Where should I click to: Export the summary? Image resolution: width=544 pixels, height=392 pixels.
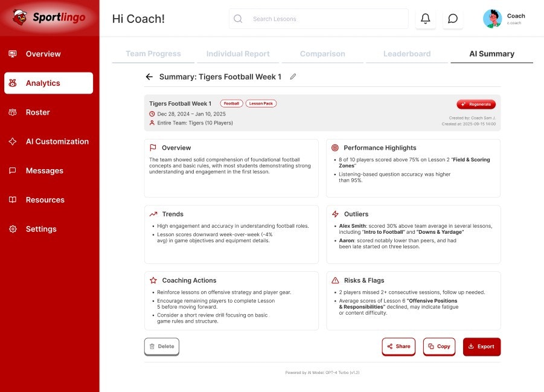pyautogui.click(x=482, y=347)
